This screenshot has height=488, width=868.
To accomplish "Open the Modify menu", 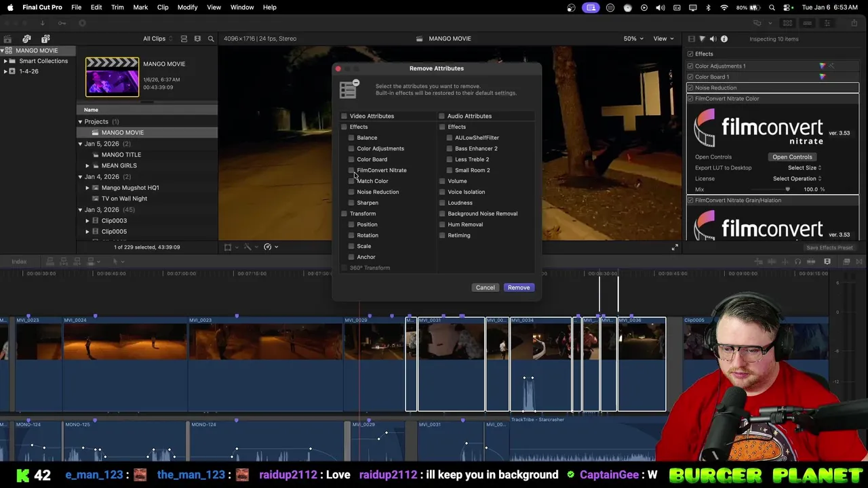I will 187,7.
